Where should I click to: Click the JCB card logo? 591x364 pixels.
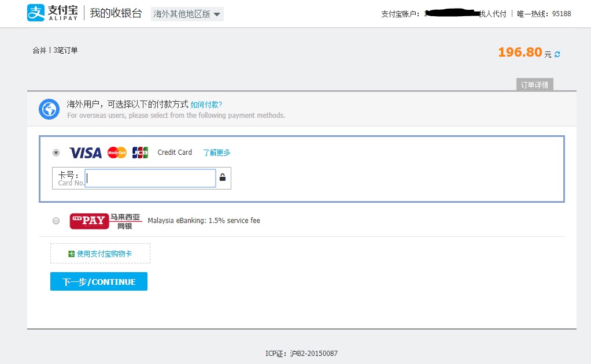[x=140, y=153]
